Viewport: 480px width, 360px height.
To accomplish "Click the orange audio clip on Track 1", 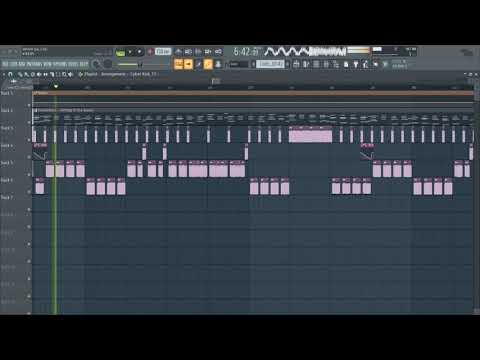I will 253,93.
